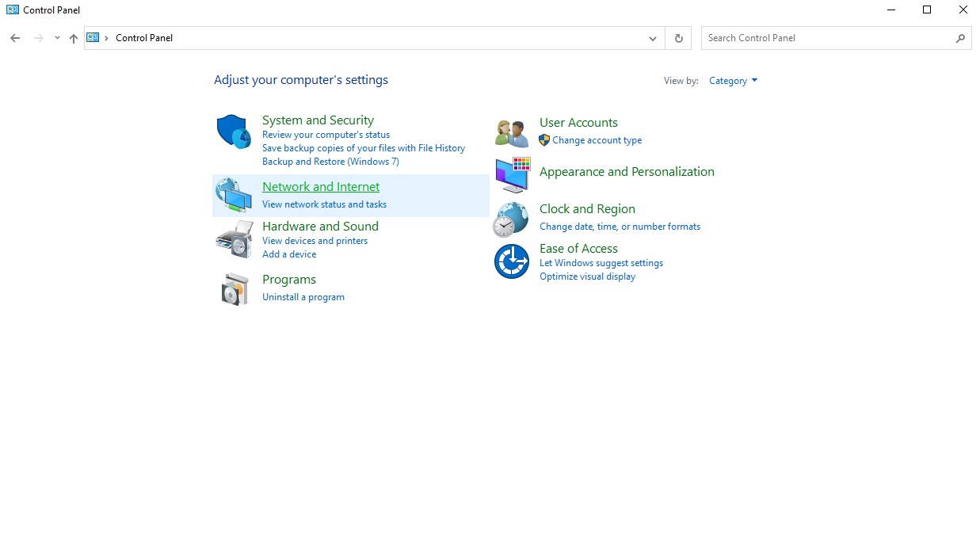Open Appearance and Personalization category

(627, 172)
